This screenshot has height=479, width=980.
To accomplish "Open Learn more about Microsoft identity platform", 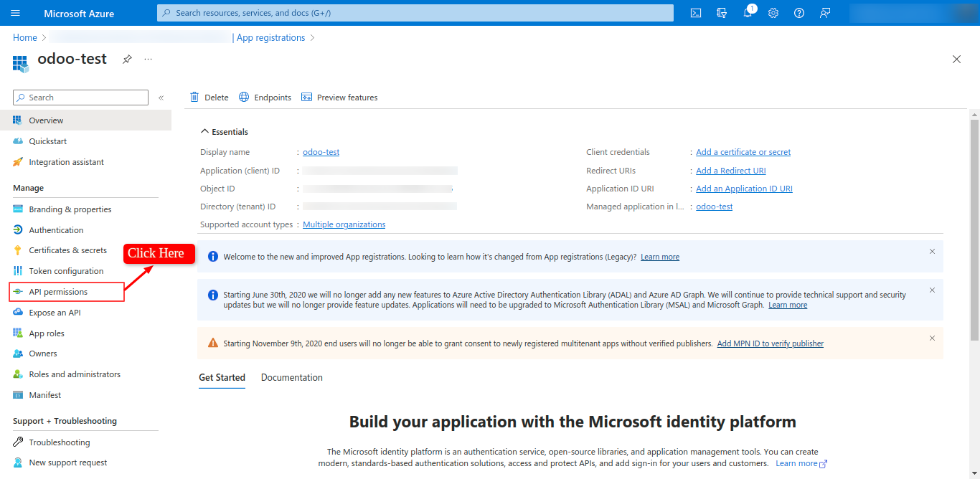I will (801, 463).
